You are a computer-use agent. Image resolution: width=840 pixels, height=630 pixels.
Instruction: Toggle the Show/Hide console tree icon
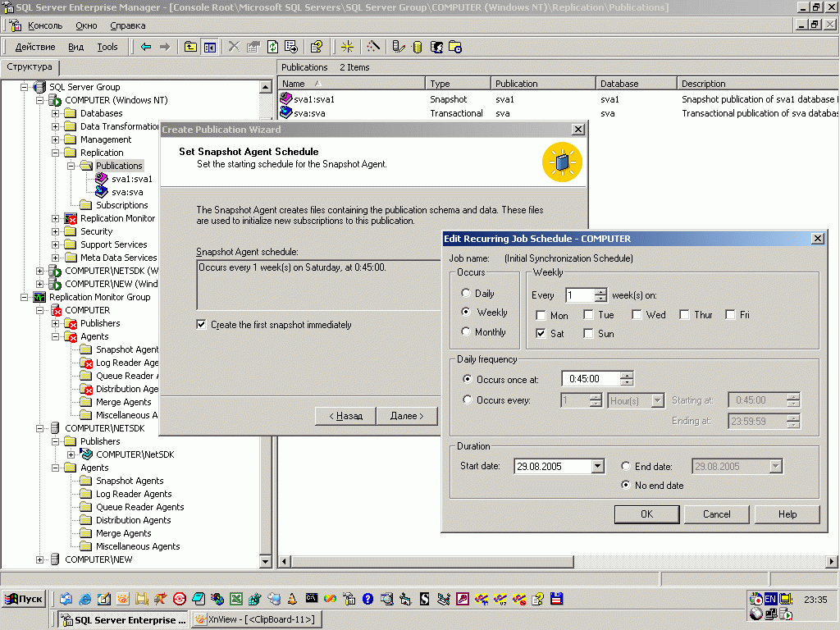209,47
